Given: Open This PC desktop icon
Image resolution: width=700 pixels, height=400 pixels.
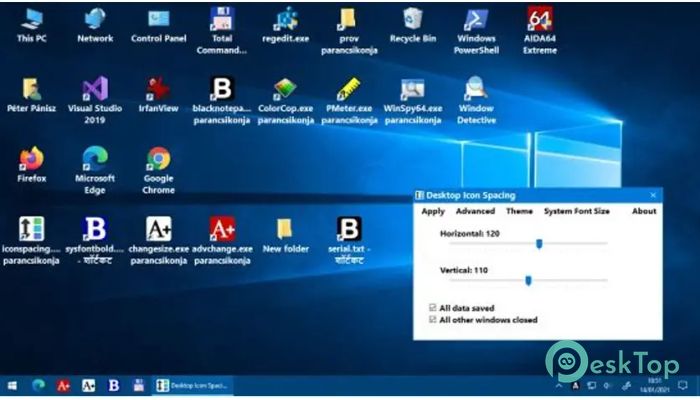Looking at the screenshot, I should 32,26.
